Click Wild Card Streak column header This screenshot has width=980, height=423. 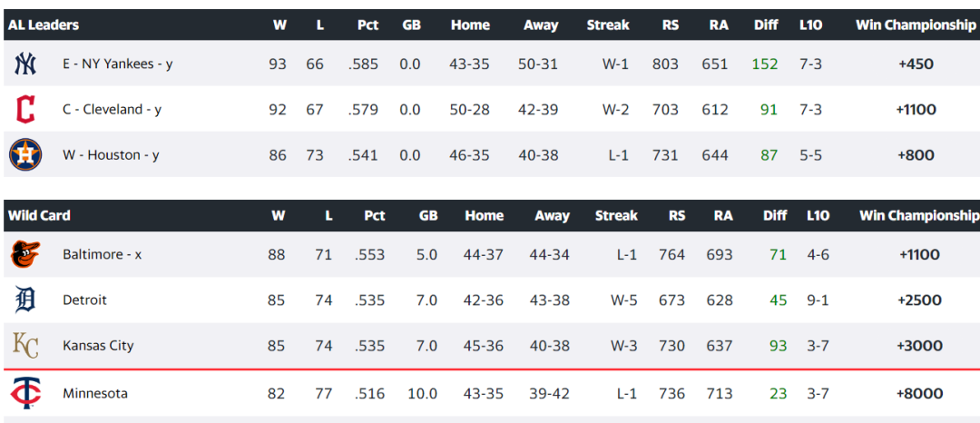616,215
